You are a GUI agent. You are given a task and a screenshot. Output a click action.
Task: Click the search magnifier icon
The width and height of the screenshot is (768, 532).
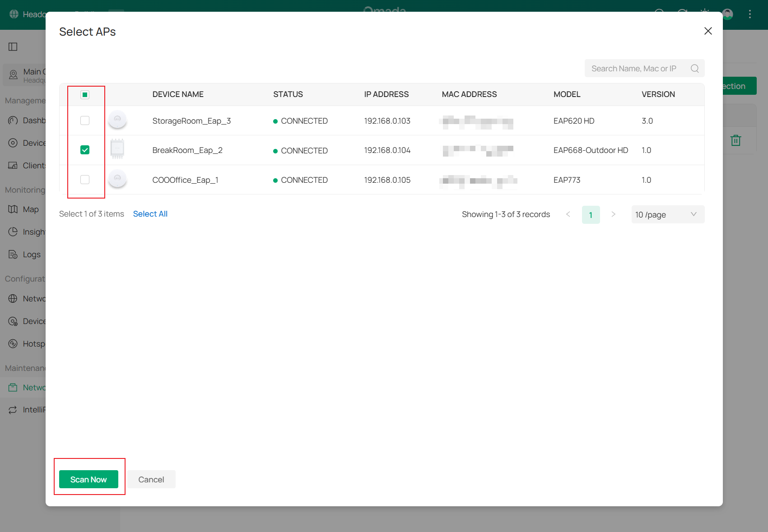point(694,68)
